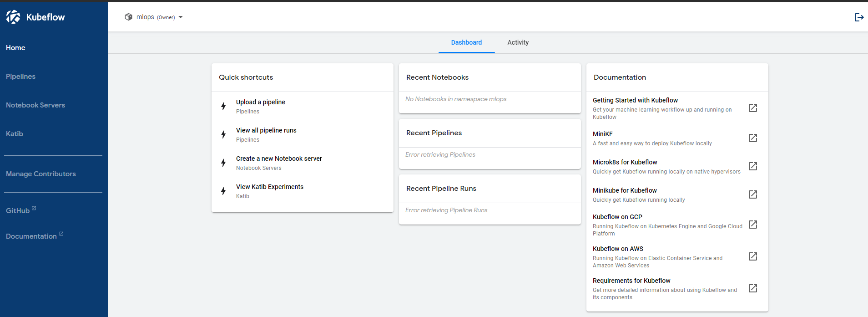Click the Recent Pipelines card heading
The image size is (868, 317).
click(x=434, y=133)
